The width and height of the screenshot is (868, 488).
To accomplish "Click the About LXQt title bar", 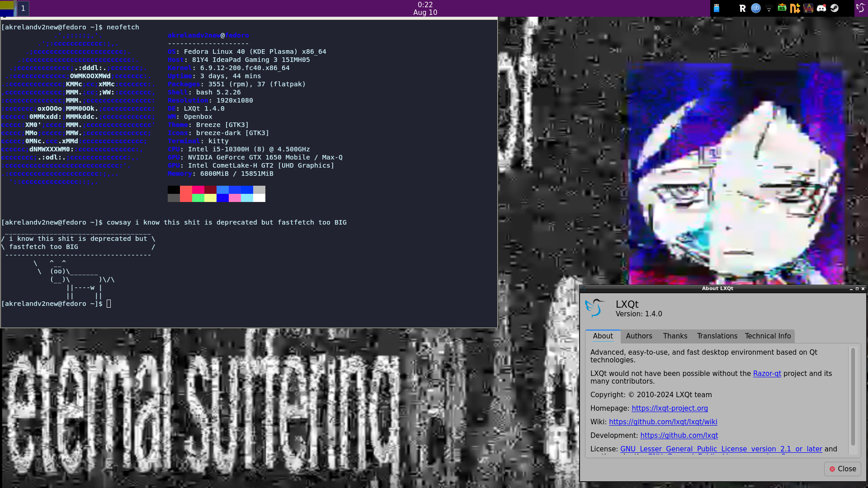I will (x=717, y=289).
